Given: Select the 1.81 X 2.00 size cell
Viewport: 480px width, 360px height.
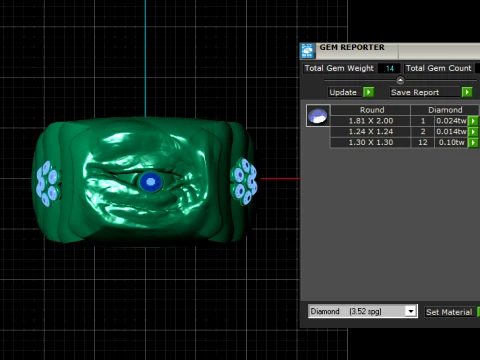Looking at the screenshot, I should [x=371, y=121].
